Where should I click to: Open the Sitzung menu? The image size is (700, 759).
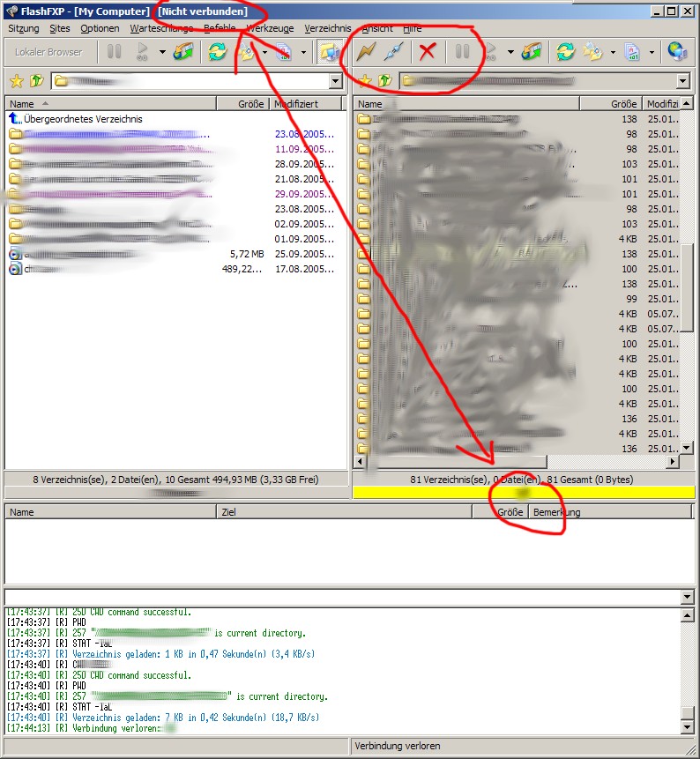pyautogui.click(x=24, y=28)
